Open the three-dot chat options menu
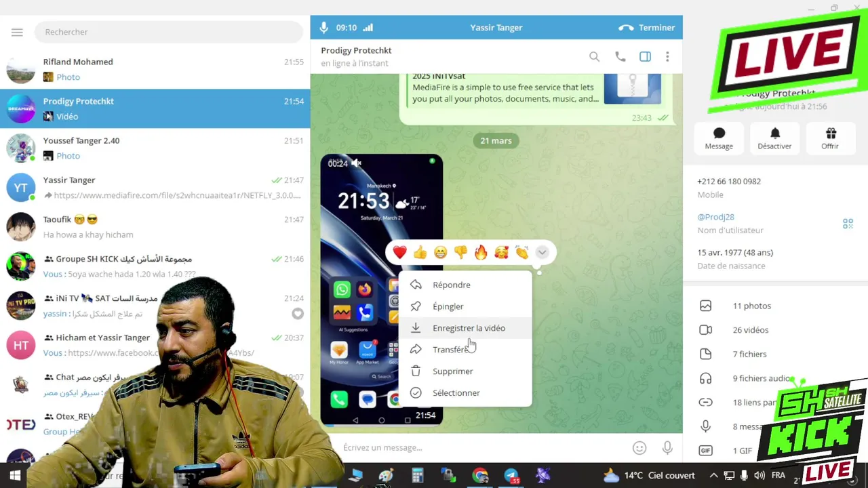The image size is (868, 488). click(x=667, y=57)
